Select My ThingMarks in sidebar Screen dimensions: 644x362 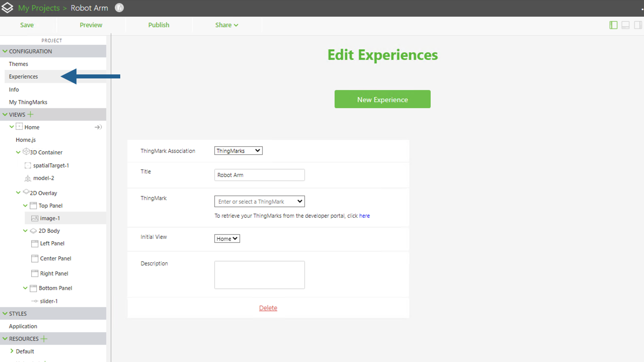(x=28, y=102)
